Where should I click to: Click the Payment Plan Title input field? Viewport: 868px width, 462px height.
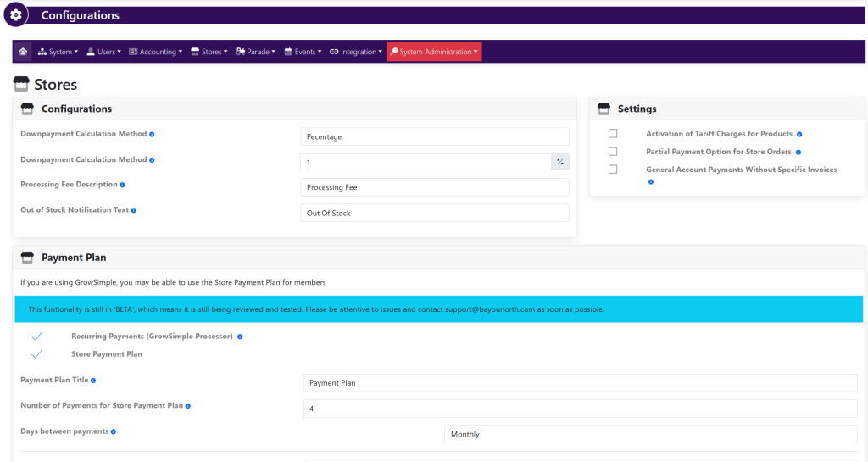(580, 383)
